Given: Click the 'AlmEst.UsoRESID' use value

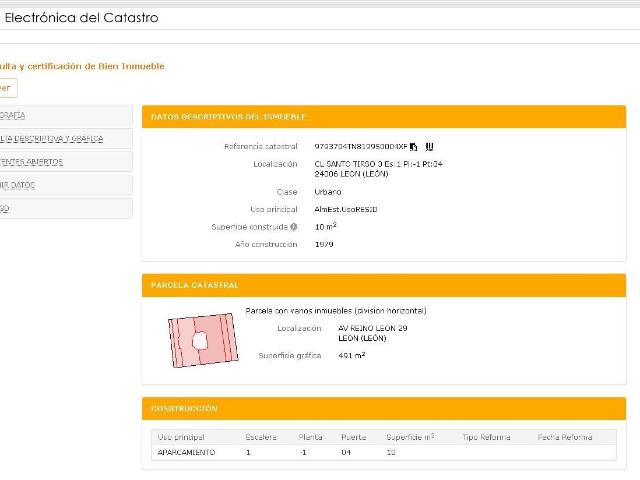Looking at the screenshot, I should (346, 209).
